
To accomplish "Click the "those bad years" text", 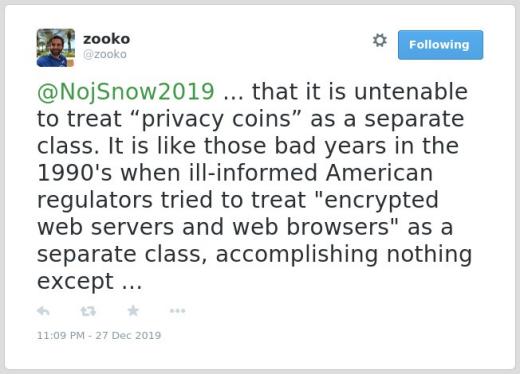I will 295,146.
